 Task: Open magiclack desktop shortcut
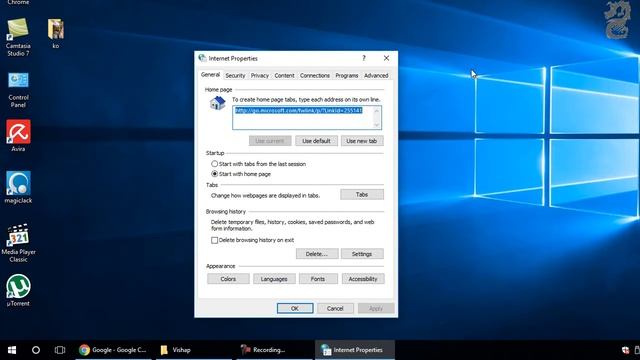point(18,187)
